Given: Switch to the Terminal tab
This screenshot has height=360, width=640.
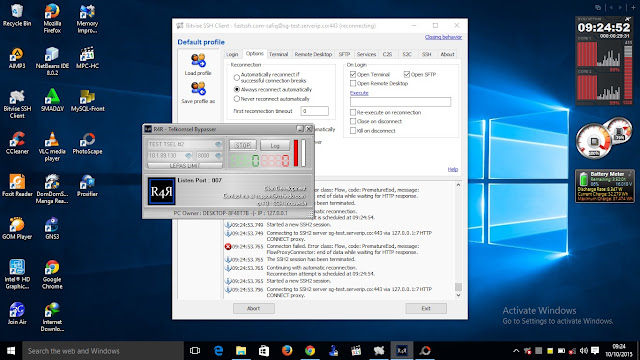Looking at the screenshot, I should click(278, 54).
